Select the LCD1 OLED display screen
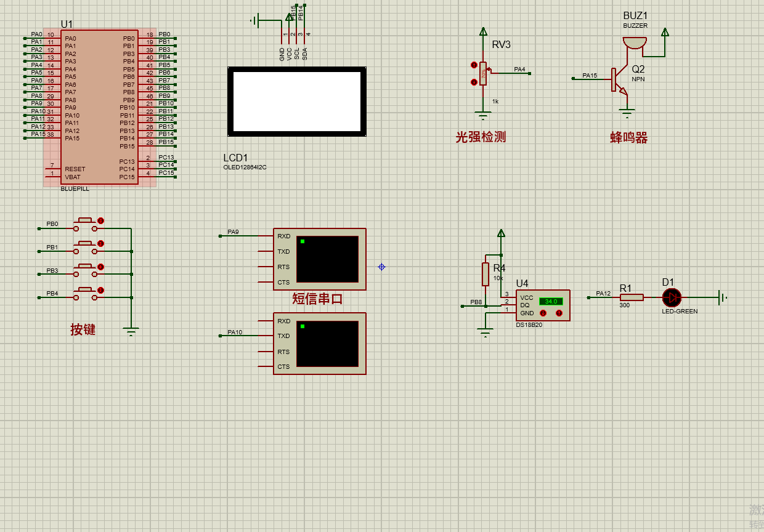 point(297,102)
